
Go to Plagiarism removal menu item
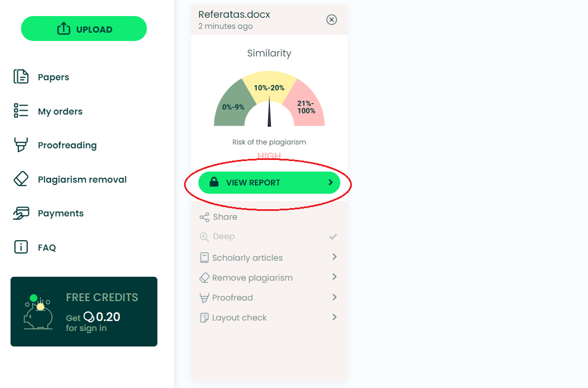click(x=82, y=179)
